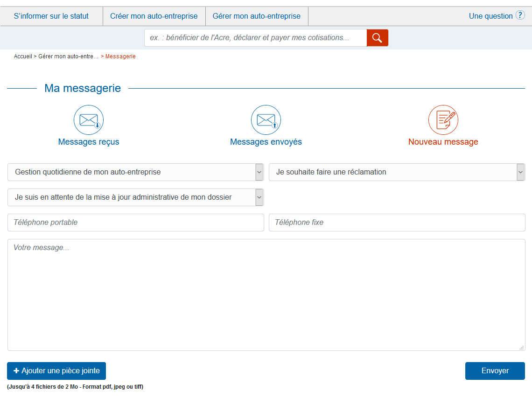
Task: Click inside the Votre message text area
Action: click(x=266, y=295)
